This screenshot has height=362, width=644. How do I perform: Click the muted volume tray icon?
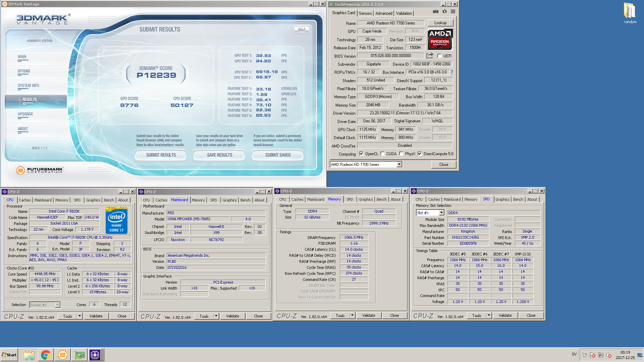pyautogui.click(x=609, y=355)
